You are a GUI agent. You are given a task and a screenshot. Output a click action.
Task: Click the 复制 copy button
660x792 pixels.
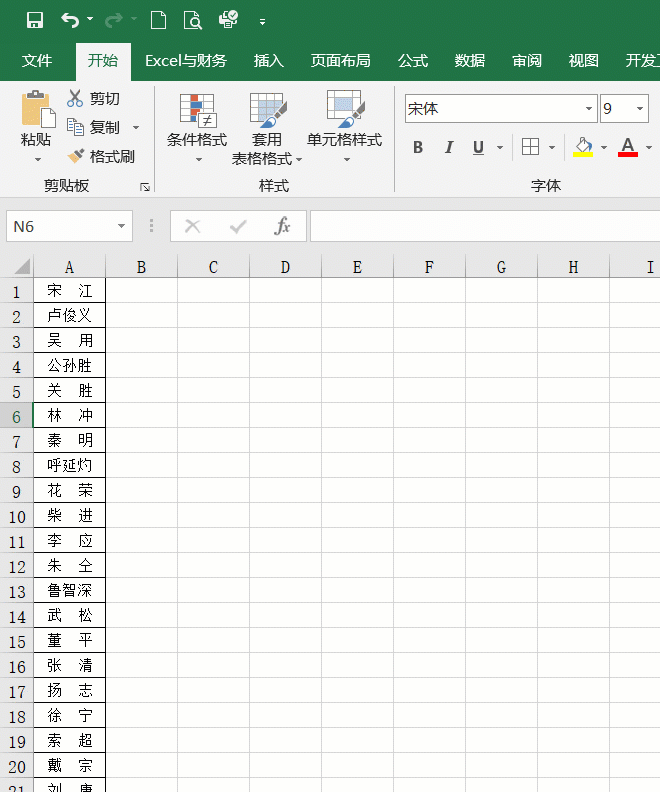[93, 127]
